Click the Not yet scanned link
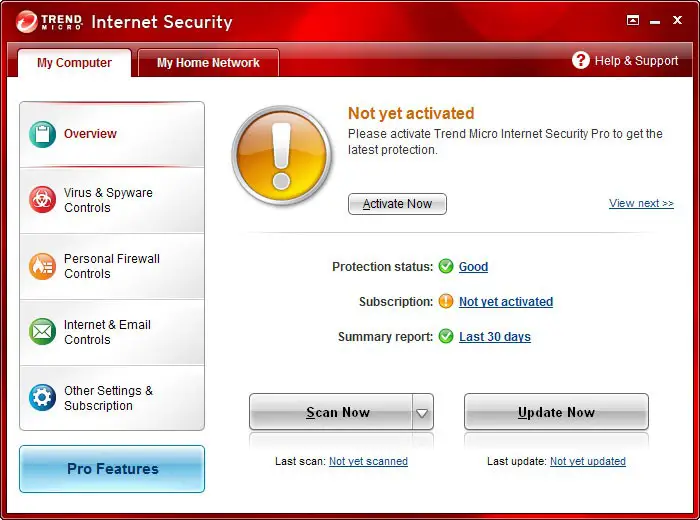This screenshot has height=520, width=700. pos(368,461)
